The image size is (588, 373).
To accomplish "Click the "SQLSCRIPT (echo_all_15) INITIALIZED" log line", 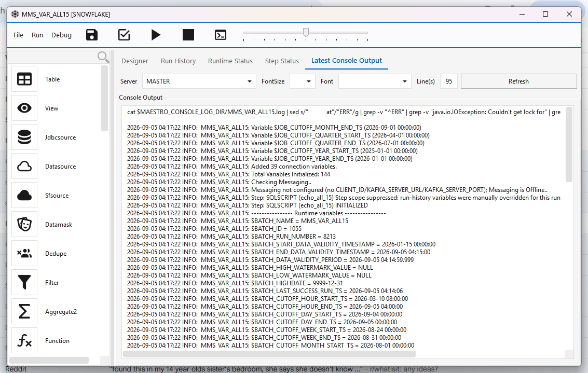I will 247,205.
